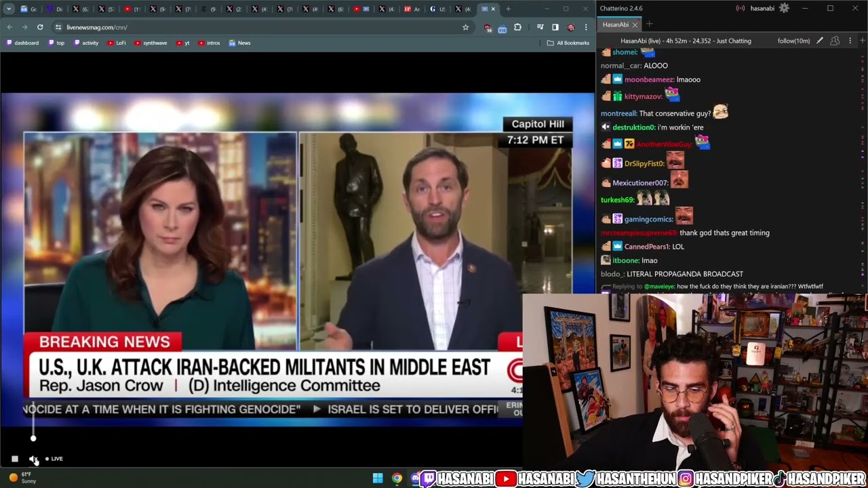The image size is (868, 488).
Task: Open the tab search dropdown
Action: 9,9
